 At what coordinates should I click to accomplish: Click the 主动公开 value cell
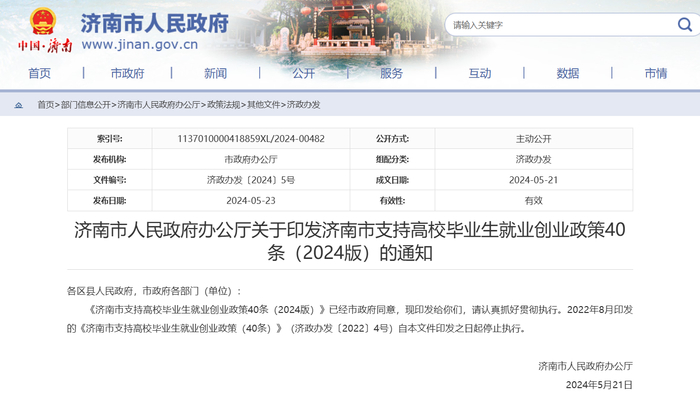(x=533, y=139)
